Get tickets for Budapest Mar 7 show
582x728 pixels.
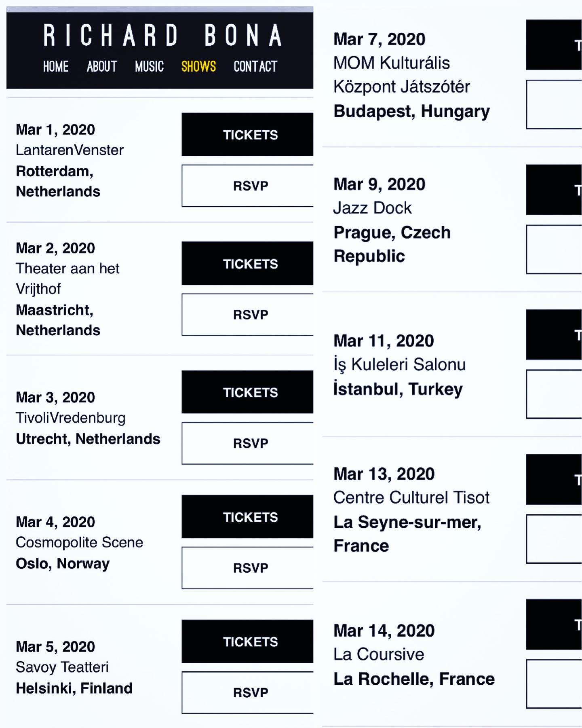(x=554, y=44)
